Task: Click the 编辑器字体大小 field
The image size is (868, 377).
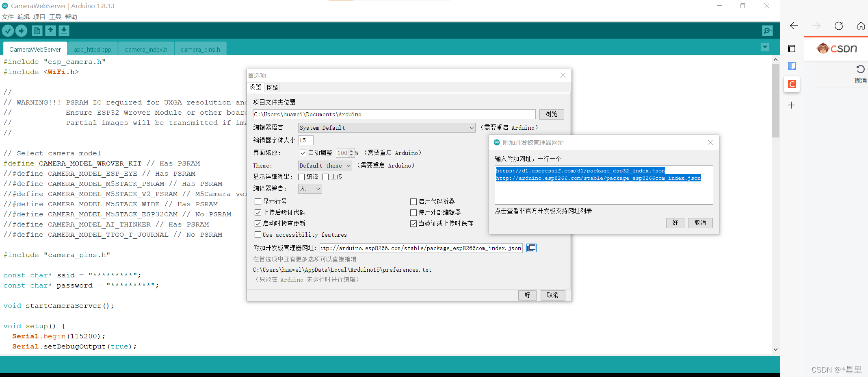Action: 306,140
